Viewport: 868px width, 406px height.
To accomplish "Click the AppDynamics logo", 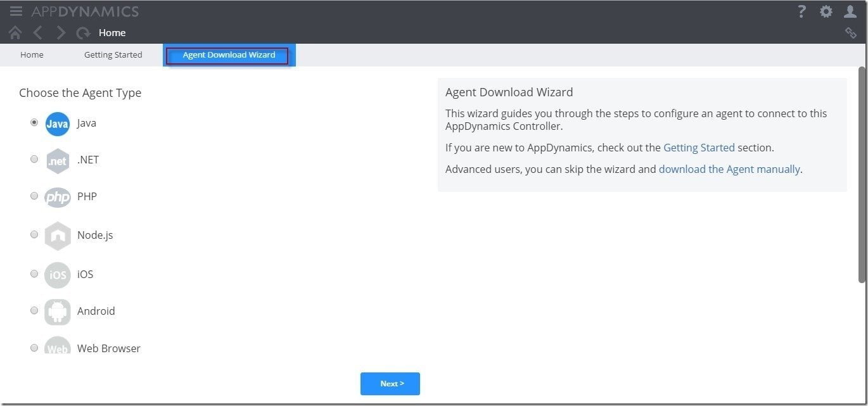I will 85,11.
